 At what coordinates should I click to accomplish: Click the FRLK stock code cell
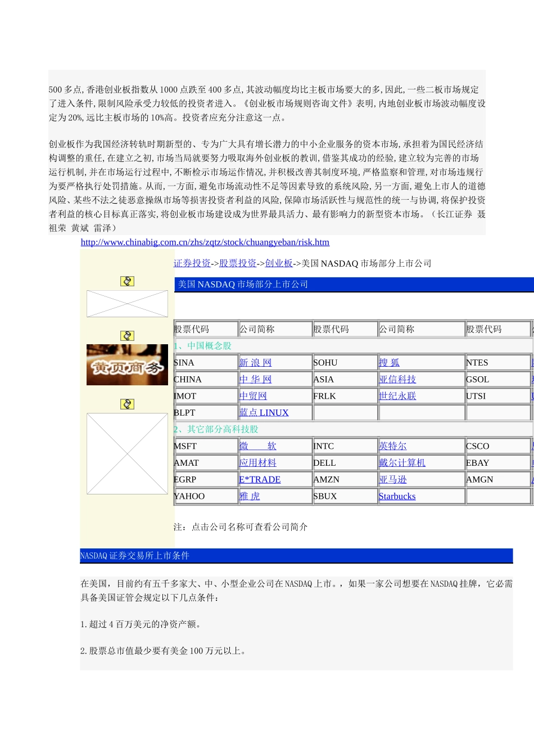[345, 396]
